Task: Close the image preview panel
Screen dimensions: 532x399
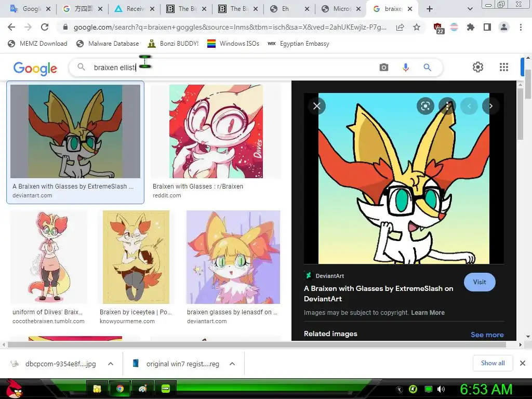Action: (317, 106)
